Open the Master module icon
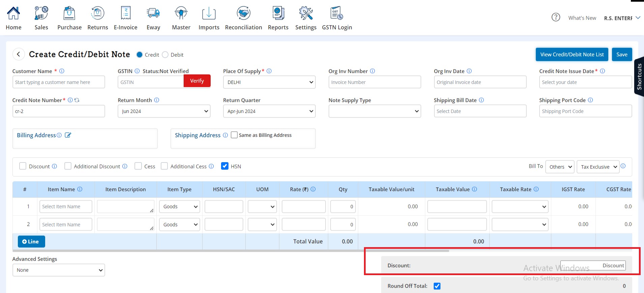644x293 pixels. click(181, 13)
